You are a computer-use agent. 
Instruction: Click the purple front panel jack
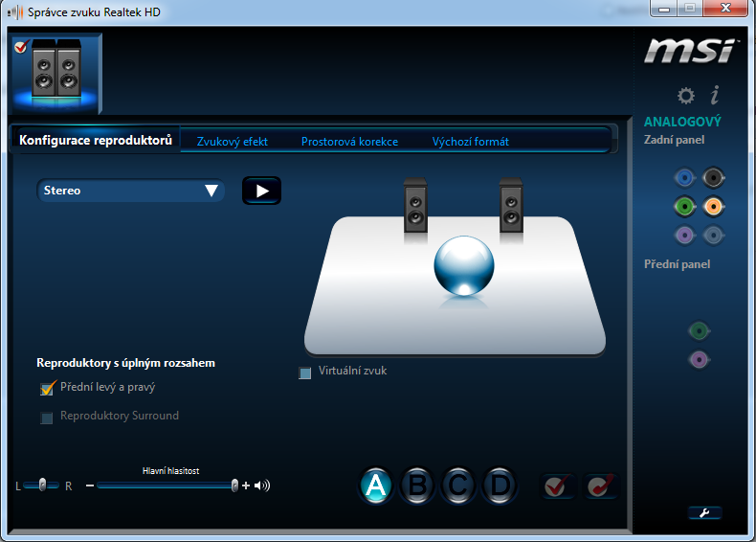click(699, 359)
